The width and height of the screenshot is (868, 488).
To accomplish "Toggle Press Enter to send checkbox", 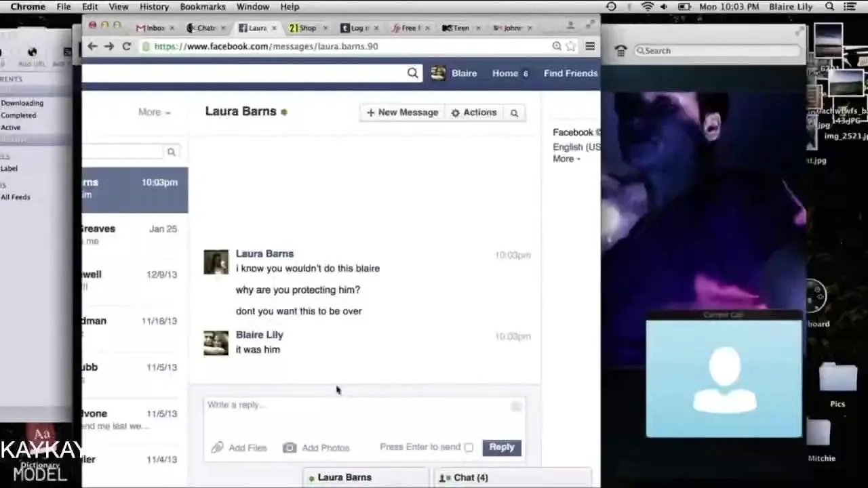I will [469, 447].
